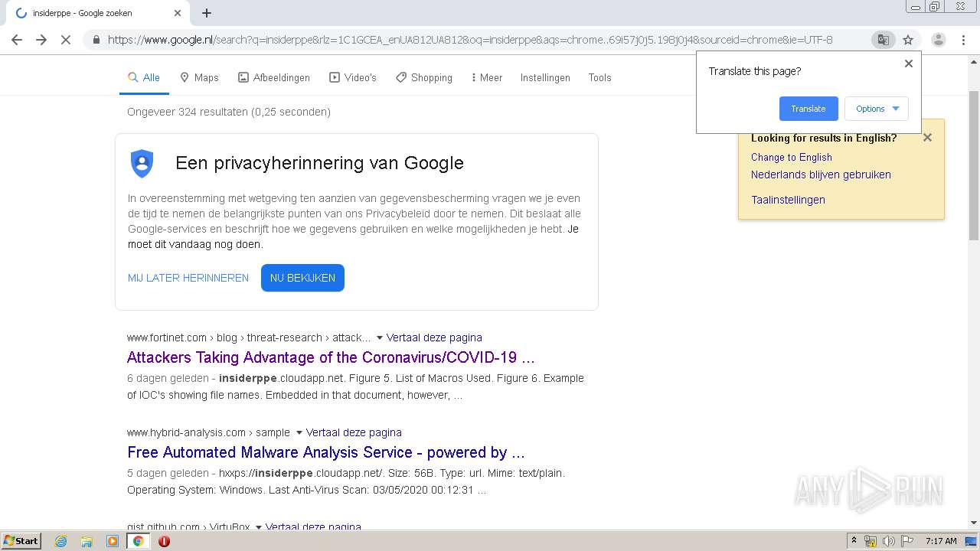Click the Chrome taskbar icon
Image resolution: width=980 pixels, height=551 pixels.
(139, 541)
